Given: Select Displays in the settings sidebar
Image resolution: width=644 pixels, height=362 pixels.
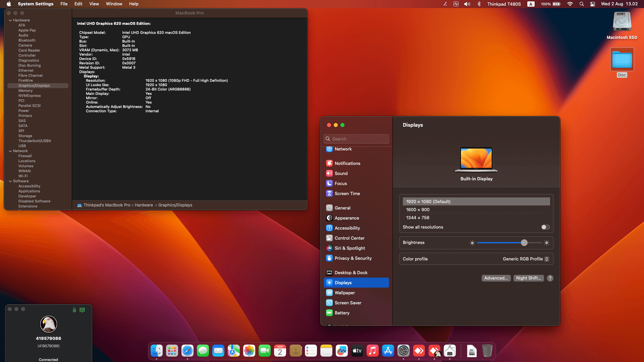Looking at the screenshot, I should [x=356, y=283].
